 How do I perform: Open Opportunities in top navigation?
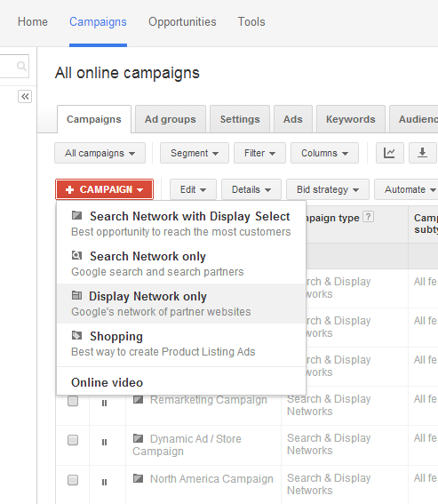coord(182,22)
